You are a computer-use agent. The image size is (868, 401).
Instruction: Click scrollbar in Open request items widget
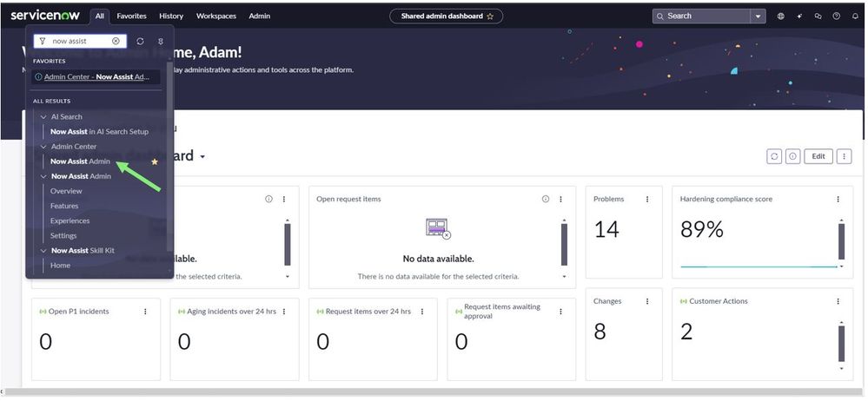(x=564, y=245)
